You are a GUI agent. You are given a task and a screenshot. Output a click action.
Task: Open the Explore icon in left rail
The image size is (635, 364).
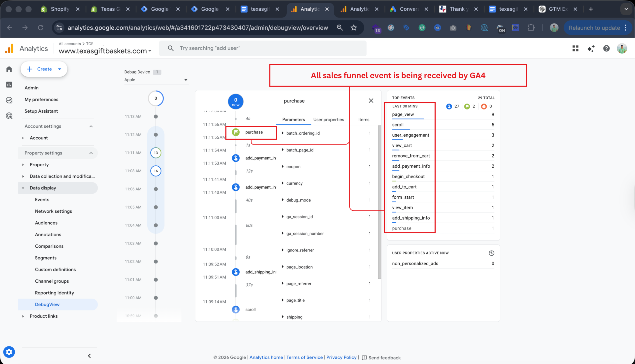click(x=9, y=100)
